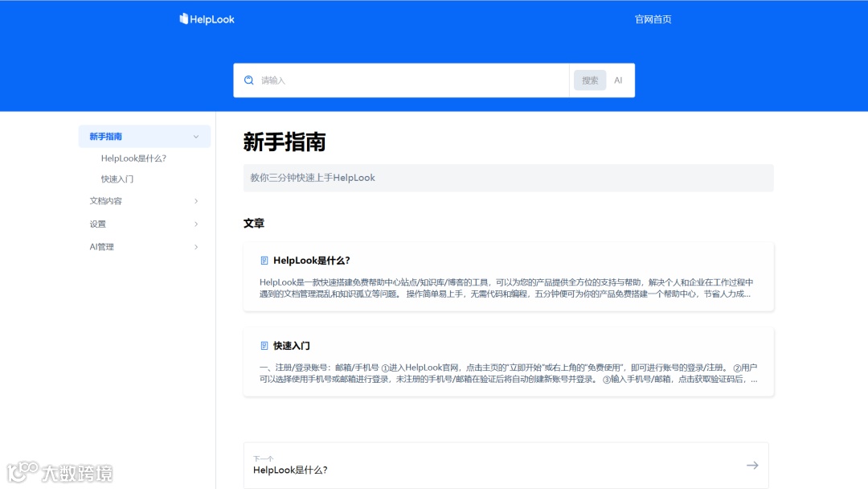Click the right-arrow icon on the next-article card

752,465
